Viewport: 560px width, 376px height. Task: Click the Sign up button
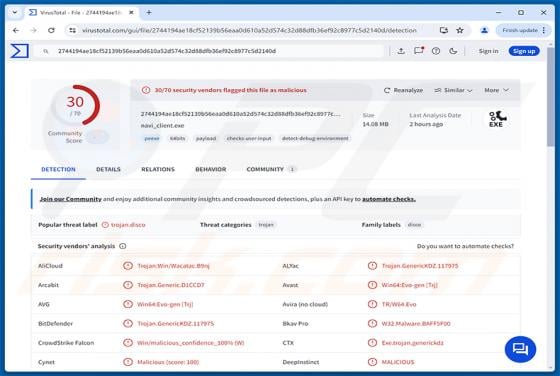coord(524,51)
